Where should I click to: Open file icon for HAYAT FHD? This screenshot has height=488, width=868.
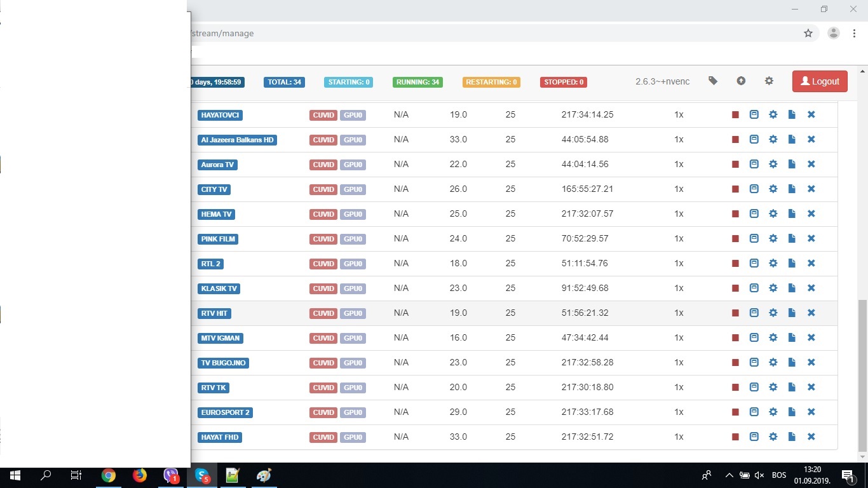792,437
